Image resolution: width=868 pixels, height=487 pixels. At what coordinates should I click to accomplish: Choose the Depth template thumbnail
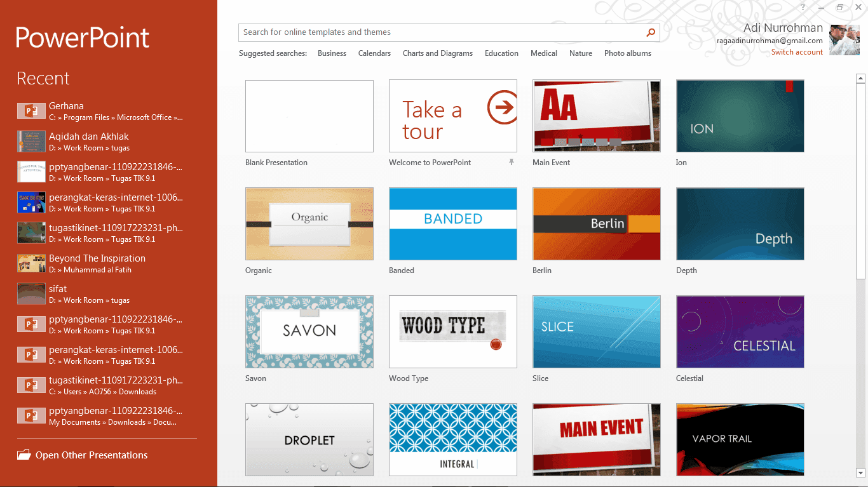(740, 224)
